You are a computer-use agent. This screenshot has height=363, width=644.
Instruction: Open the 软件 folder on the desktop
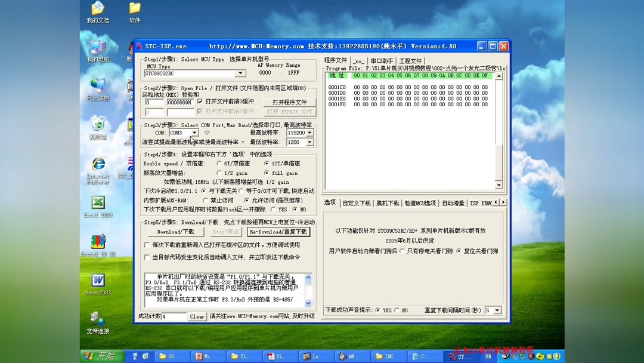pos(134,9)
